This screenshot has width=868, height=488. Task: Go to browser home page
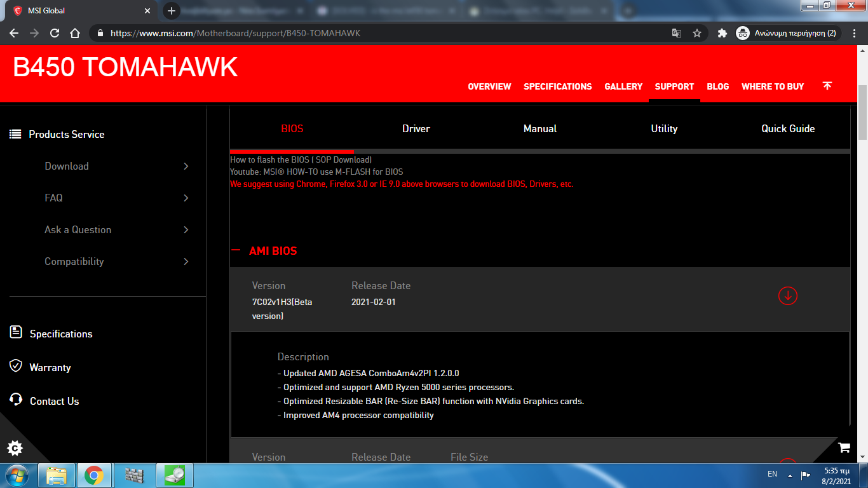point(75,33)
